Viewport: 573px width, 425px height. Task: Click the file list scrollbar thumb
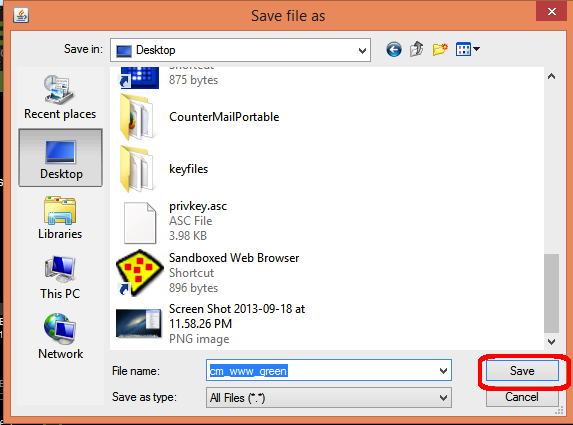click(x=551, y=293)
